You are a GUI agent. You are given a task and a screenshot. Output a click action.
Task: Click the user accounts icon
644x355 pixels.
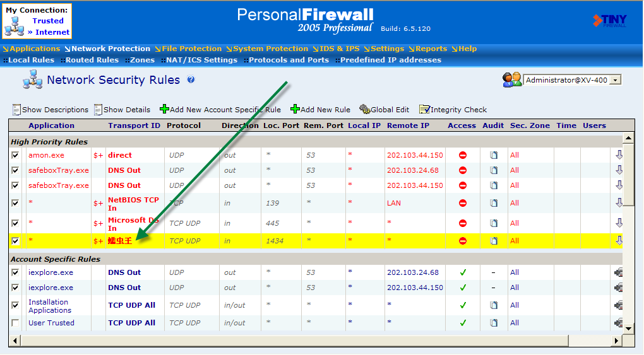(512, 79)
